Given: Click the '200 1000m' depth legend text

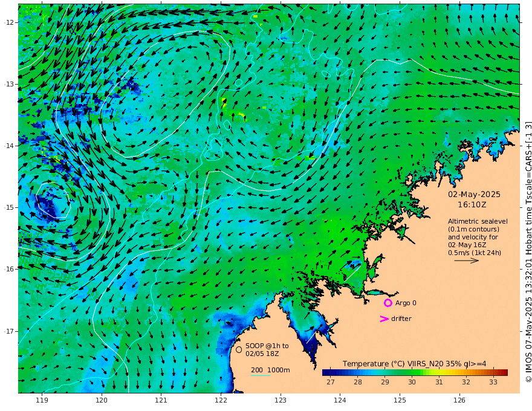Looking at the screenshot, I should point(270,370).
